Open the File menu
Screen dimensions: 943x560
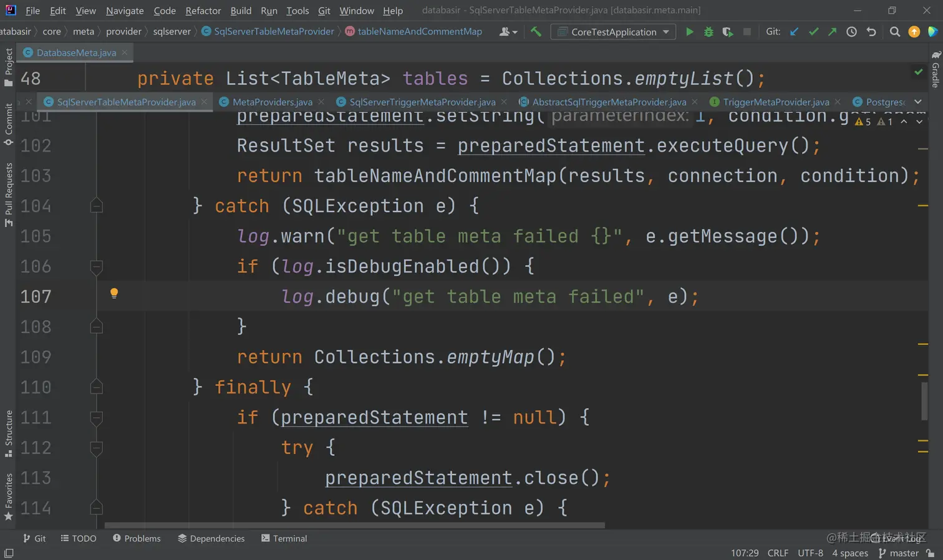32,11
